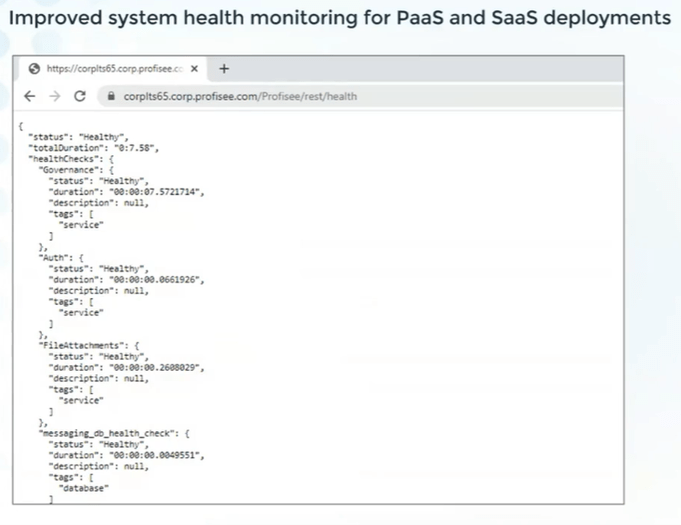
Task: Go forward with the browser forward arrow
Action: (x=55, y=96)
